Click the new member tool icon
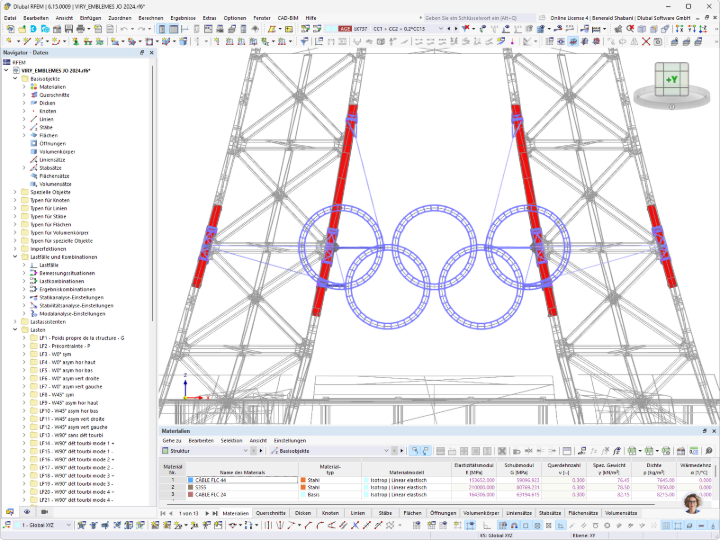 [39, 41]
